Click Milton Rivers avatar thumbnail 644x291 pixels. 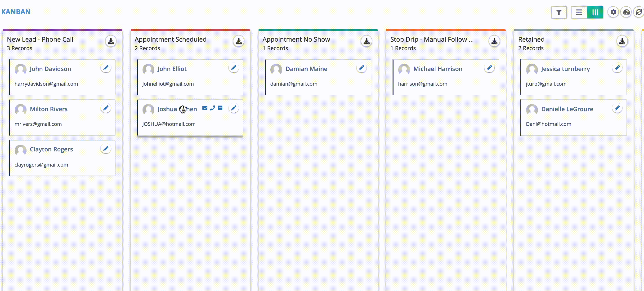[x=21, y=109]
